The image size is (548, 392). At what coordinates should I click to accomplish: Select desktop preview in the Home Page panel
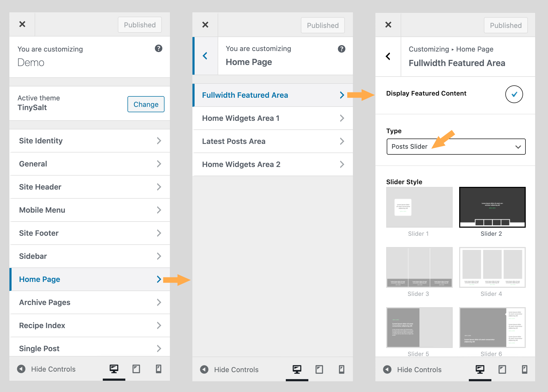click(x=297, y=369)
